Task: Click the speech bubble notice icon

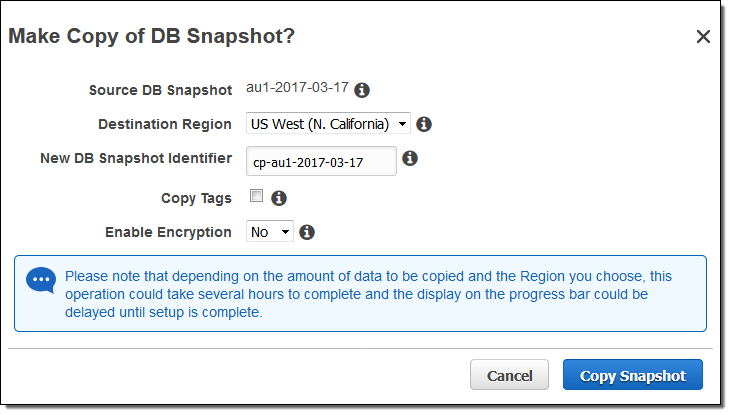Action: tap(41, 280)
